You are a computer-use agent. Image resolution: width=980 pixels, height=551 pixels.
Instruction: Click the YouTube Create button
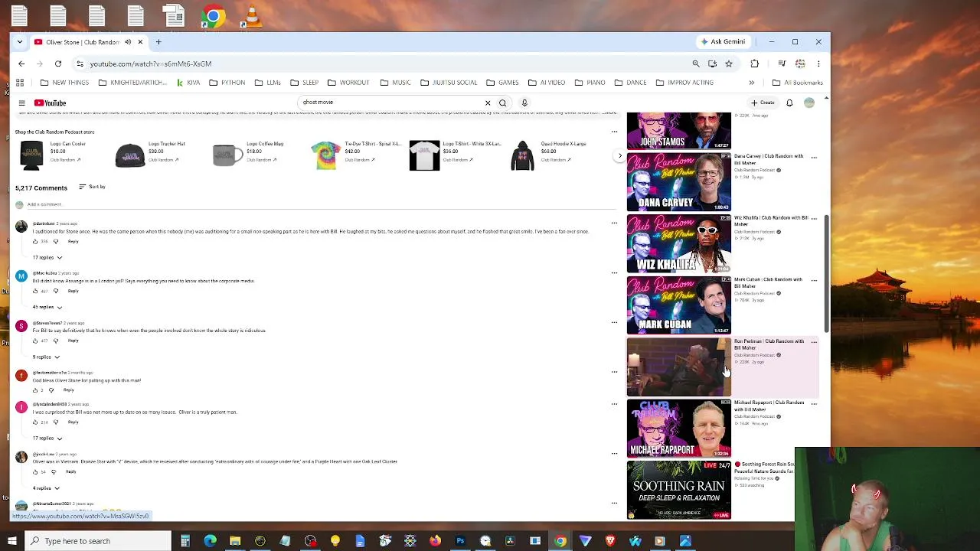(763, 103)
